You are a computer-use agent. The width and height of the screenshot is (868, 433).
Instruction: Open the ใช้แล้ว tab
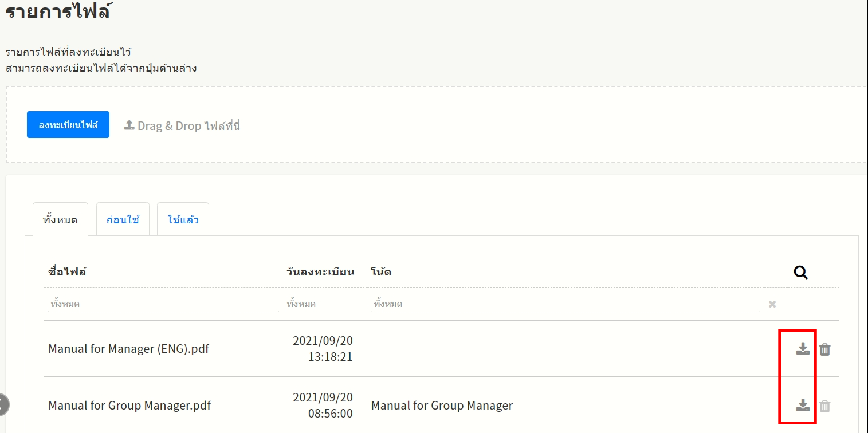(x=183, y=219)
